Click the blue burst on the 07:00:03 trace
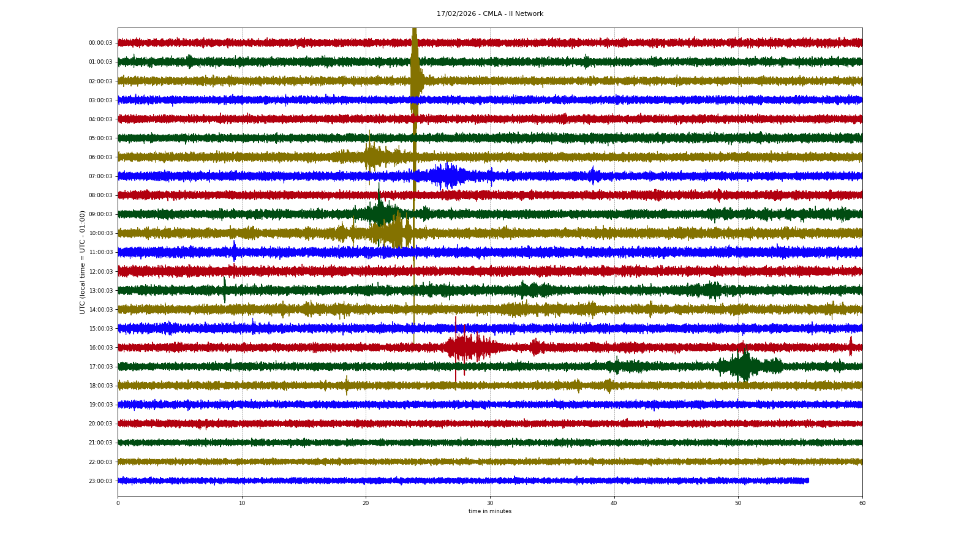Image resolution: width=980 pixels, height=551 pixels. (x=447, y=176)
